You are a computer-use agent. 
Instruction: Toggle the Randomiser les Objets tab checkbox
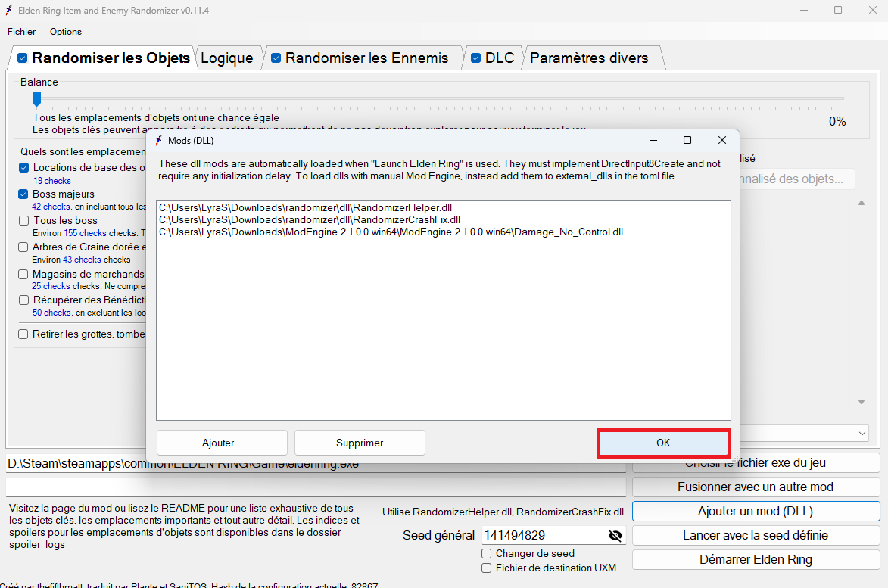coord(22,58)
